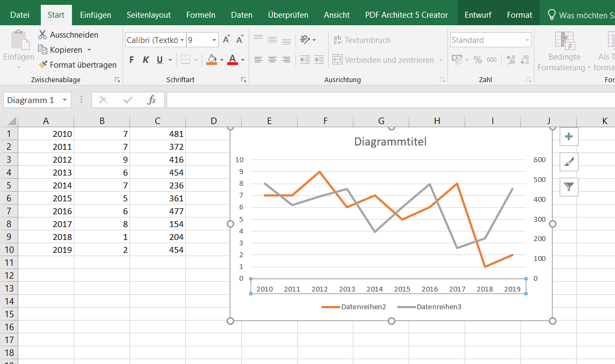The width and height of the screenshot is (615, 364).
Task: Toggle italic K formatting
Action: coord(146,60)
